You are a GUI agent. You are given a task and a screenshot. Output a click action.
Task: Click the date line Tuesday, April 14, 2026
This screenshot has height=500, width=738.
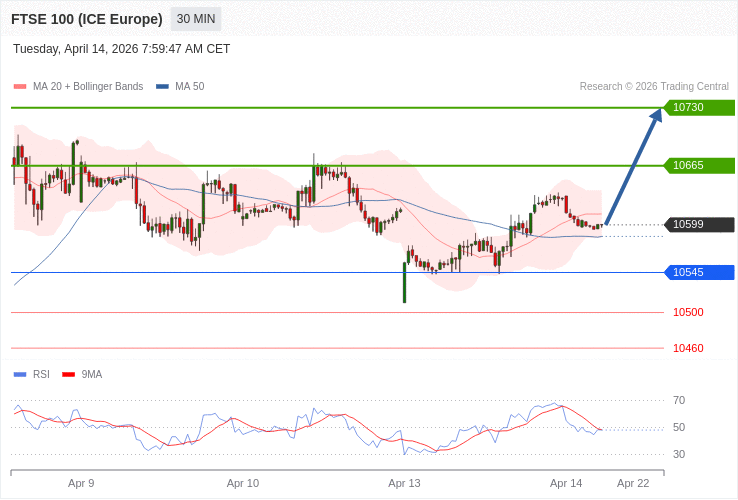(121, 49)
